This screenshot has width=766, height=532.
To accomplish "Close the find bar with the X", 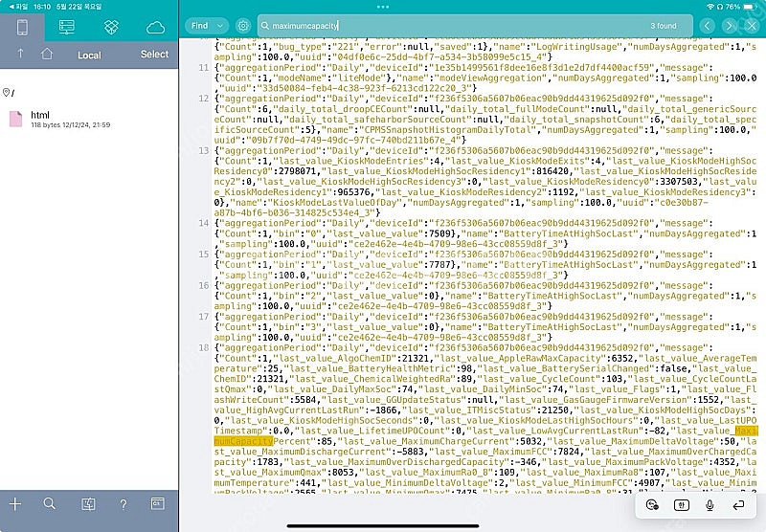I will point(752,26).
